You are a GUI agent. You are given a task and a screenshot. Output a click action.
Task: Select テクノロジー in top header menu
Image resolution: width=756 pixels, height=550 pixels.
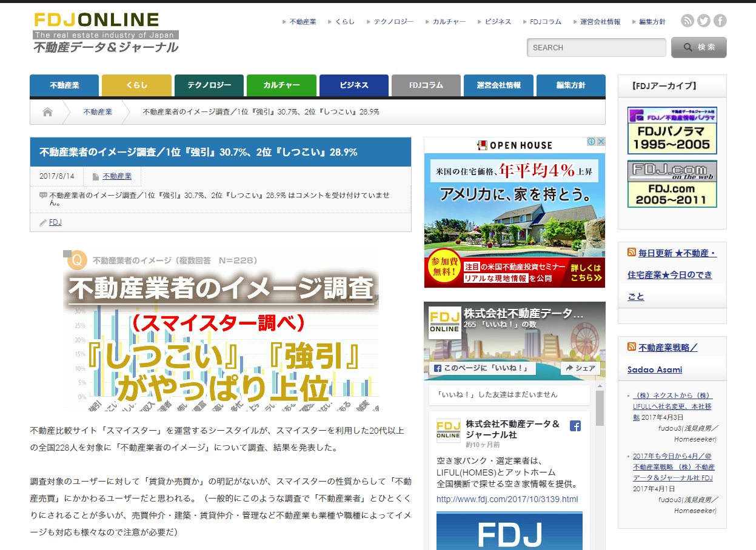393,22
